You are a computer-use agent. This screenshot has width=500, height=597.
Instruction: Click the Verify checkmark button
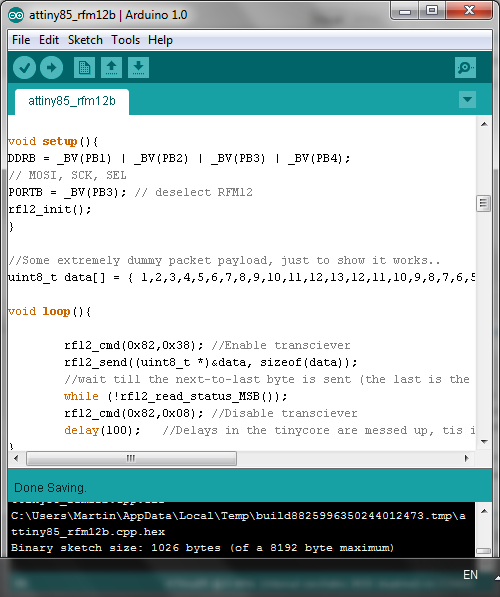24,68
